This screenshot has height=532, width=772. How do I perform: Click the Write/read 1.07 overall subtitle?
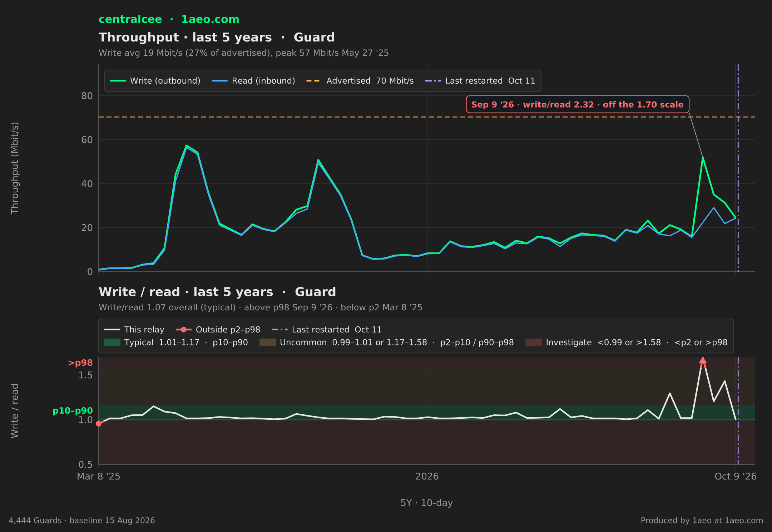tap(261, 307)
